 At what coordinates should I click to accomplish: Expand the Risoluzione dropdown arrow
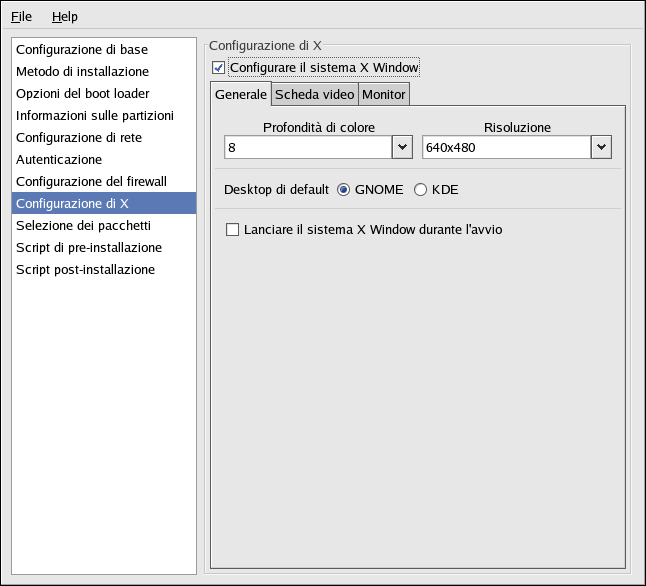(x=601, y=148)
